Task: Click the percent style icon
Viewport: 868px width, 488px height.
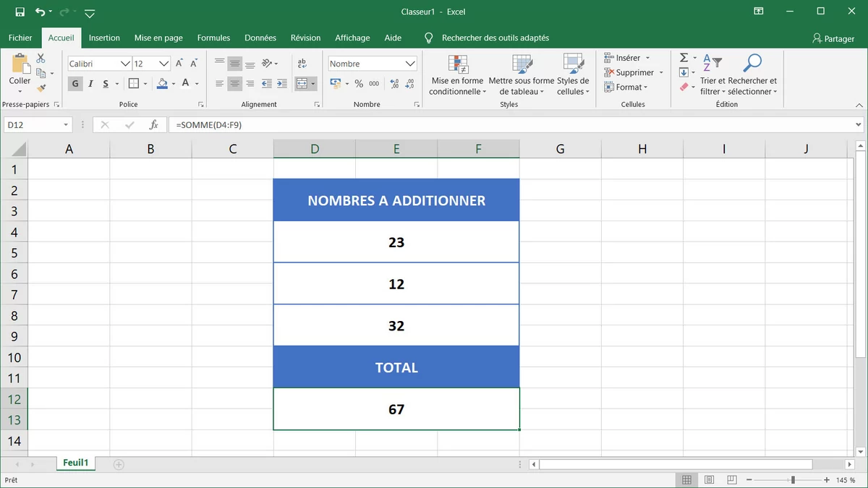Action: coord(359,84)
